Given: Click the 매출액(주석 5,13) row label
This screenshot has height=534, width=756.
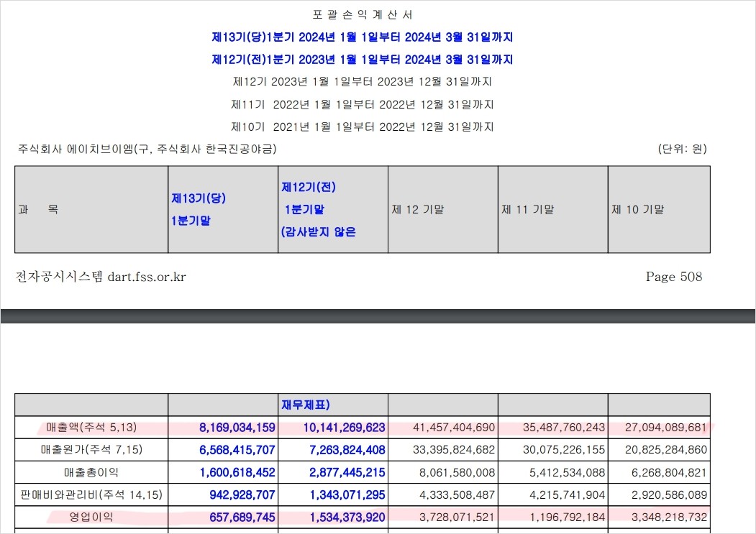Looking at the screenshot, I should (91, 428).
